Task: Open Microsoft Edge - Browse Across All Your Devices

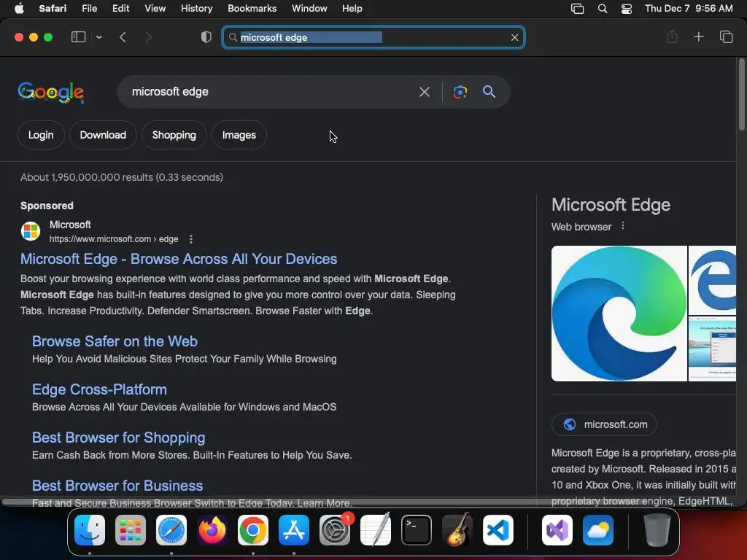Action: (x=179, y=259)
